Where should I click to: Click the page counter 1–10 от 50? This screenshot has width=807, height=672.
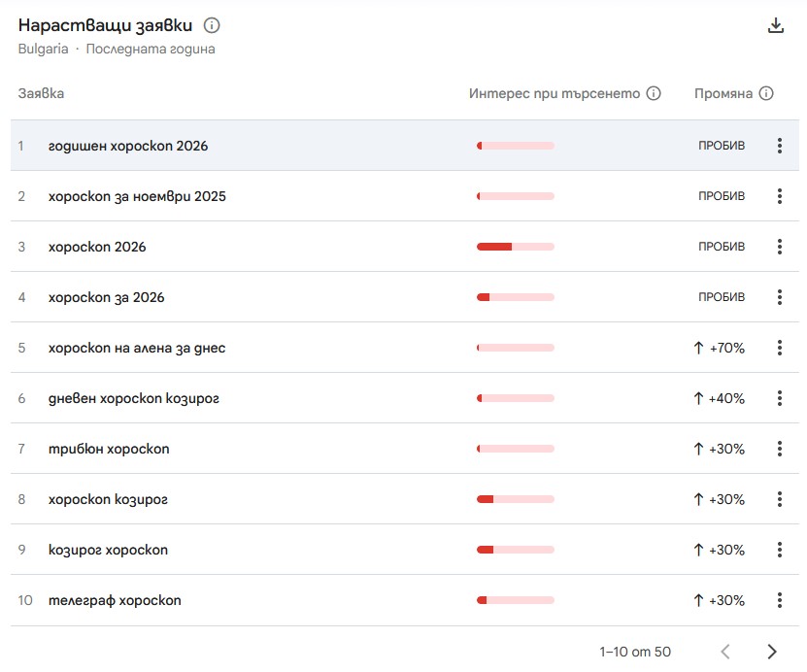coord(637,651)
